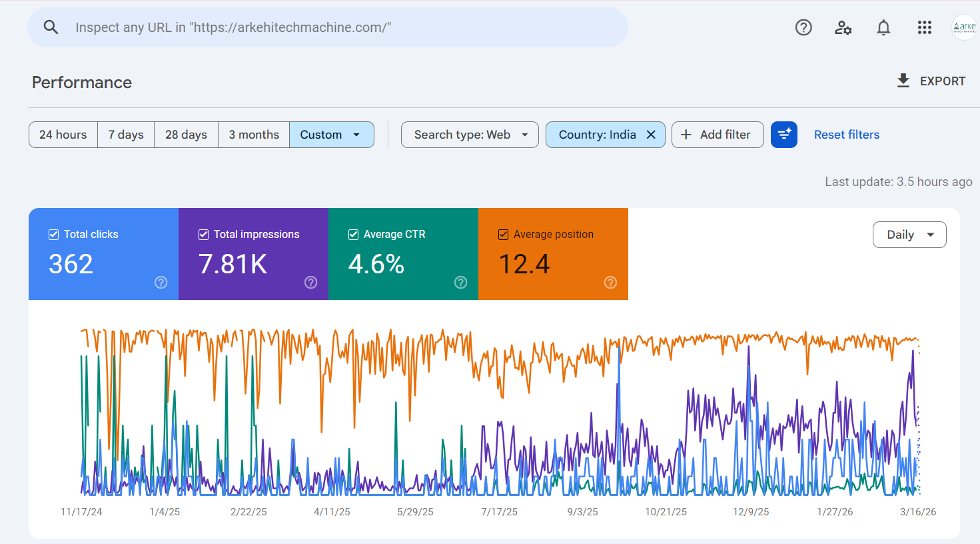Viewport: 980px width, 544px height.
Task: Toggle the Average CTR checkbox
Action: (353, 234)
